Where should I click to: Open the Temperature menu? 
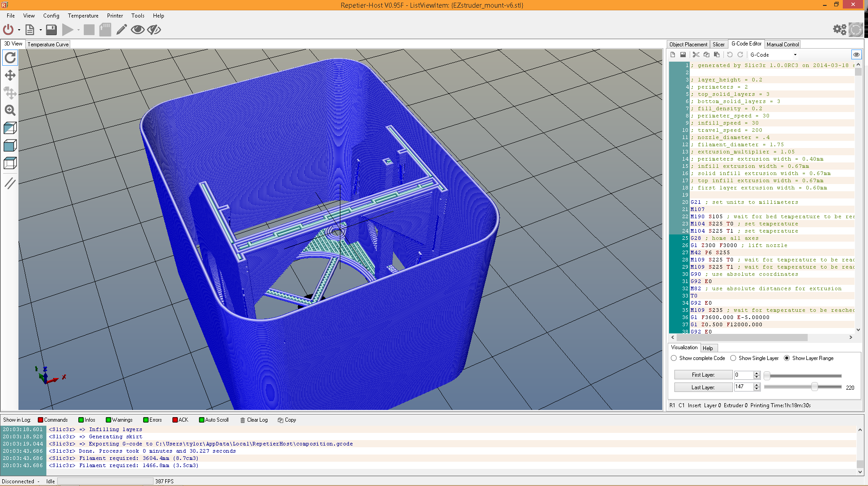pos(83,16)
